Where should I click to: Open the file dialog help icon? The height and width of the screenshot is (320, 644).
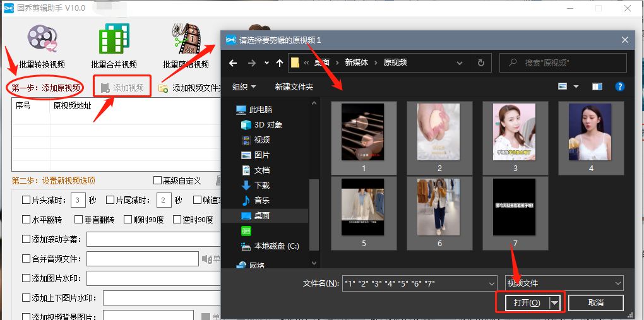tap(620, 86)
